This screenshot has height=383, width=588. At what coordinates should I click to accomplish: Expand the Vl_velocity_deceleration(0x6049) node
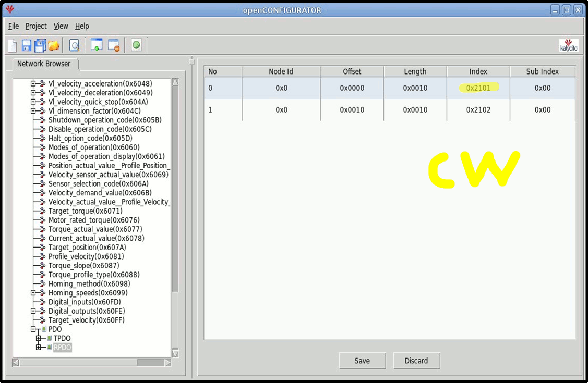coord(33,92)
